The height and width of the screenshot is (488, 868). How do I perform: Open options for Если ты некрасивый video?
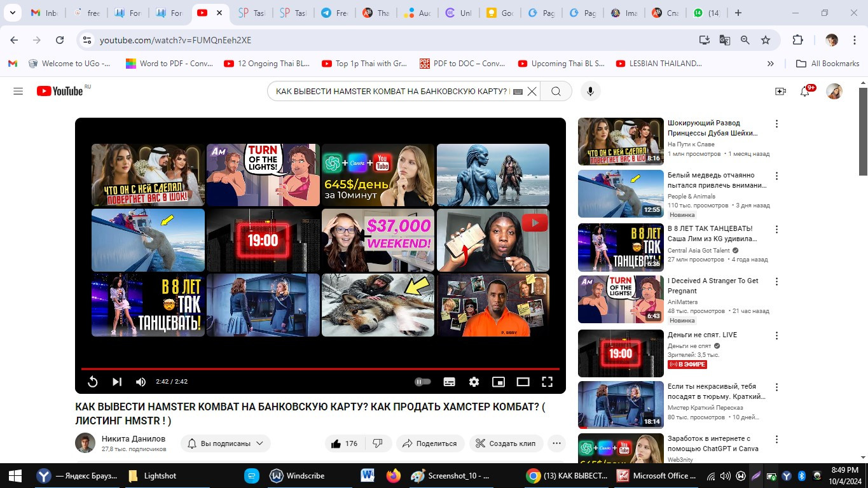coord(776,387)
